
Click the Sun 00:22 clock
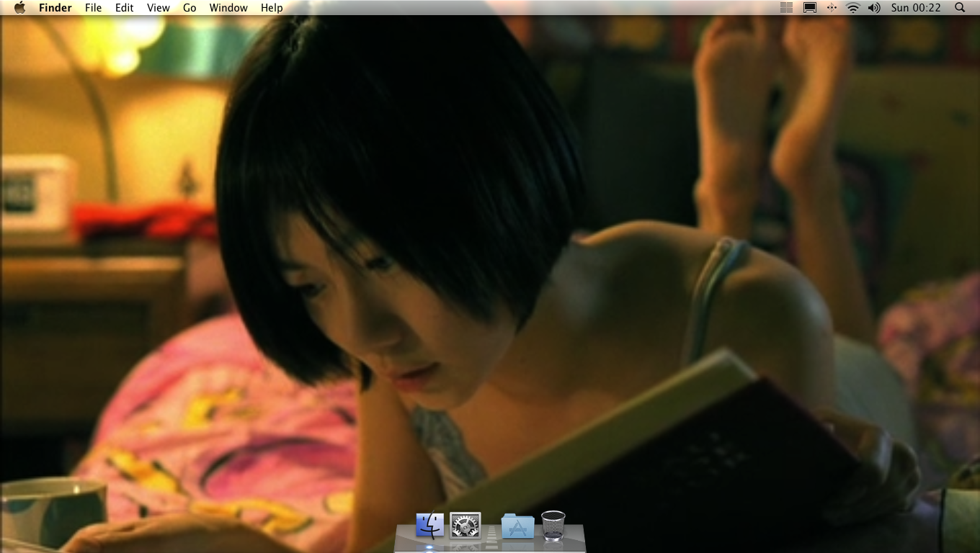pos(916,7)
